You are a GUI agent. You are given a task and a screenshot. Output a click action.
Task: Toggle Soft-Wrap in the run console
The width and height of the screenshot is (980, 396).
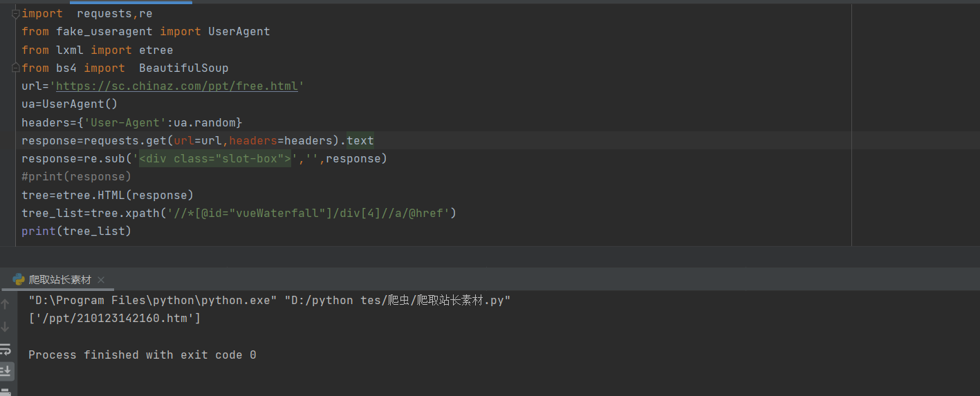point(6,349)
